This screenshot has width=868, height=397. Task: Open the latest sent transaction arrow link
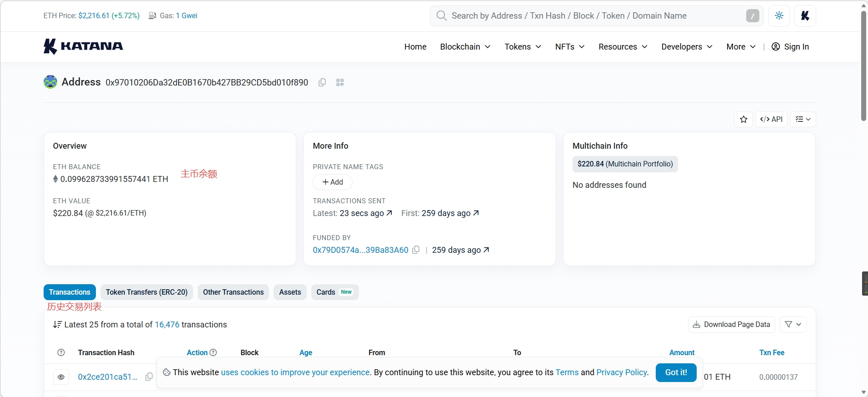coord(389,213)
